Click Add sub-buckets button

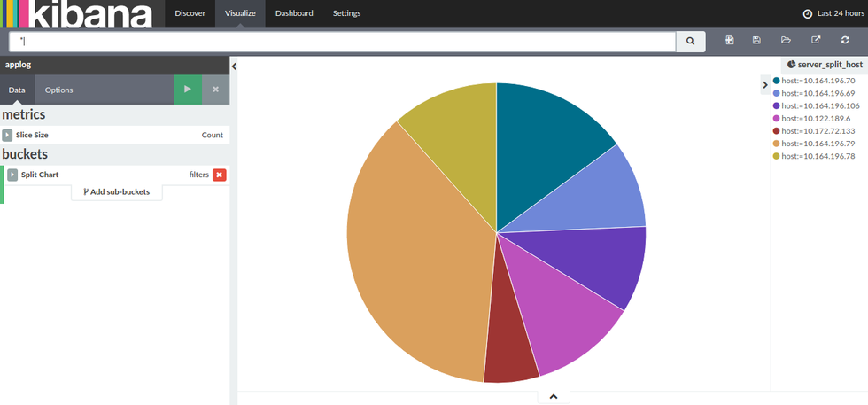tap(117, 191)
